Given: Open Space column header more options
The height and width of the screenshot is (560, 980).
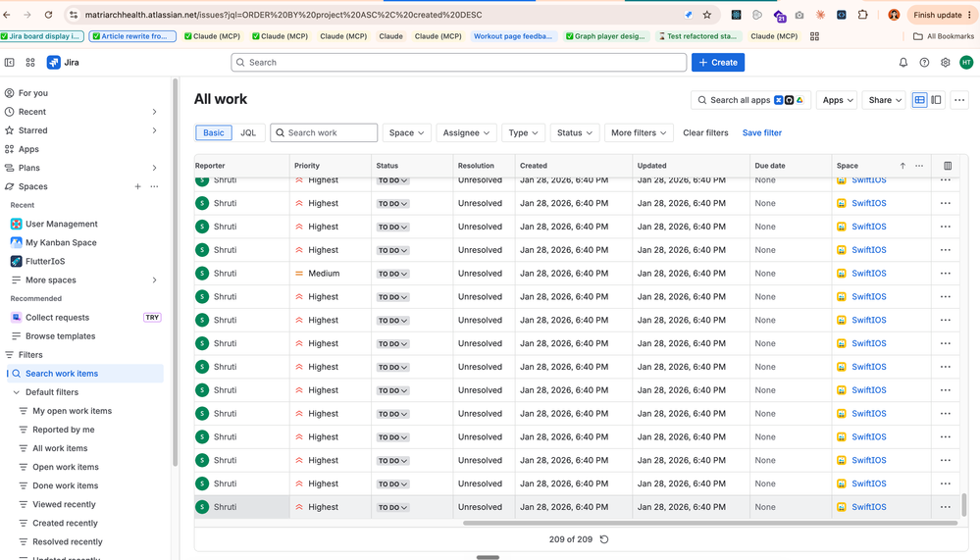Looking at the screenshot, I should coord(919,166).
